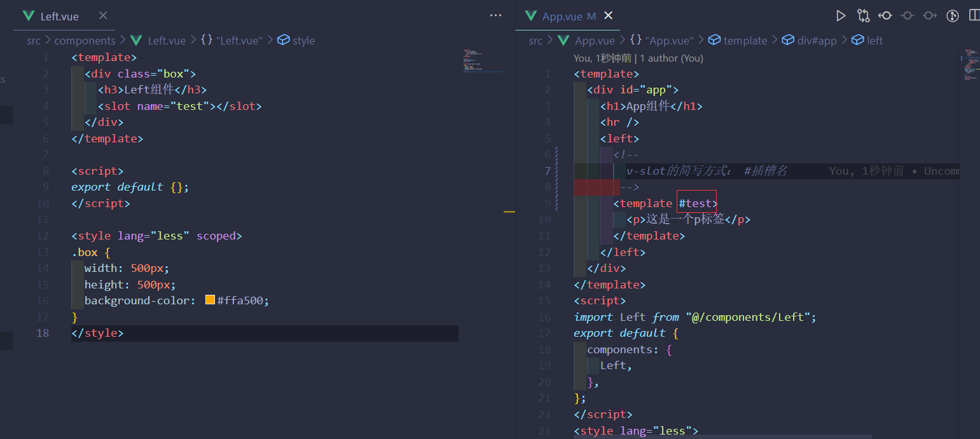
Task: Click line number 7 in App.vue
Action: click(x=548, y=171)
